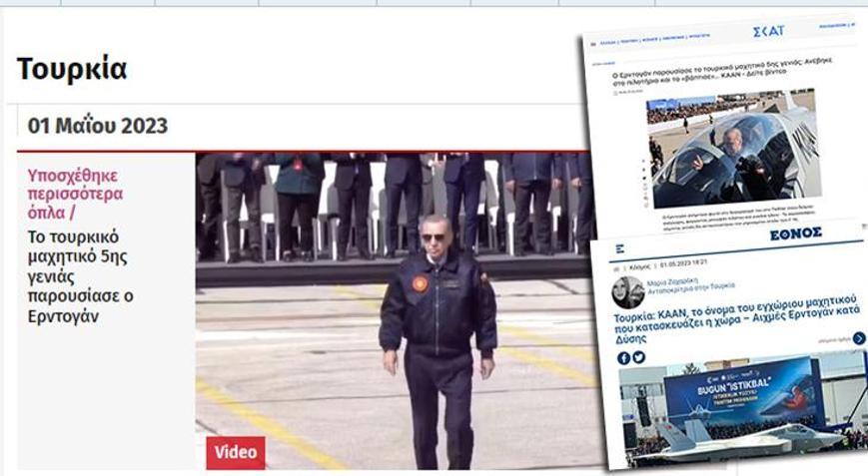Open the Ethnos headline 'Τουρκία: ΚΑΑΝ, το όνομα'
Image resolution: width=868 pixels, height=476 pixels.
point(736,320)
